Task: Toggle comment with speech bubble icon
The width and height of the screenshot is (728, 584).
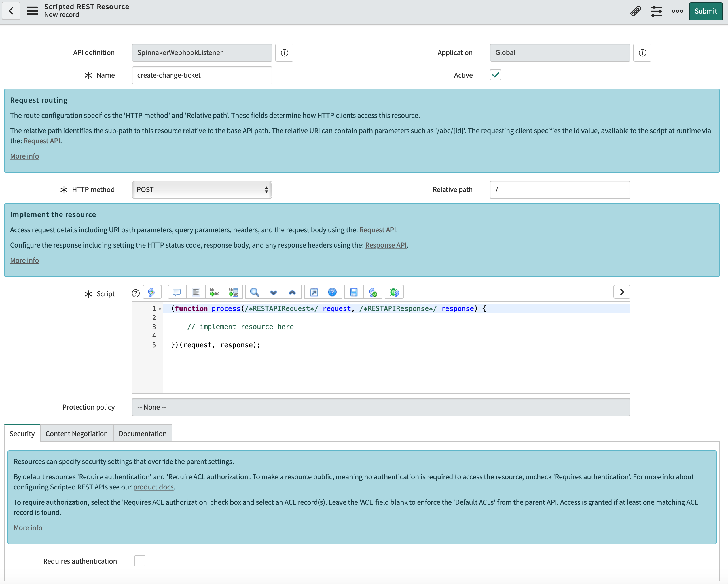Action: point(177,292)
